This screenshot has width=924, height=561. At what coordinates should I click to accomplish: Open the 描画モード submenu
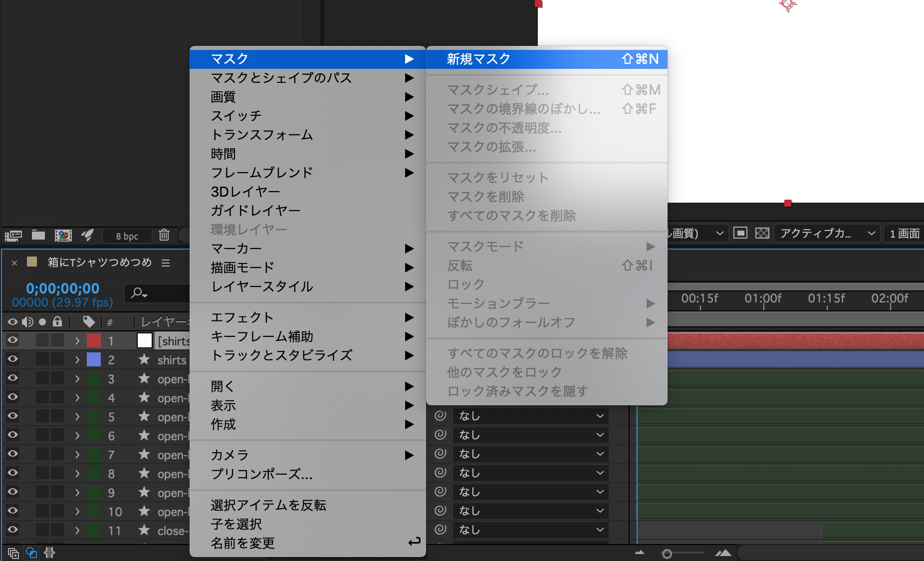(x=308, y=268)
